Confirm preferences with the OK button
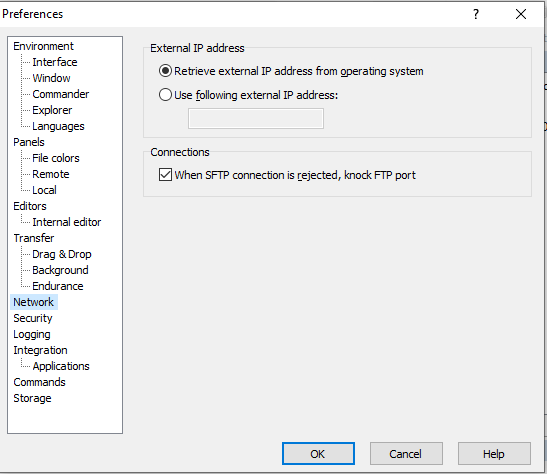Screen dimensions: 547x474 coord(318,454)
